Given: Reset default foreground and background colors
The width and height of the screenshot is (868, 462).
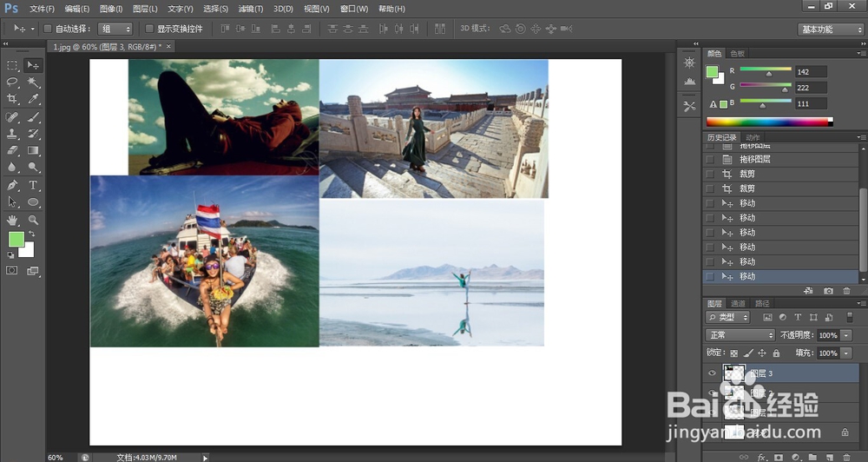Looking at the screenshot, I should click(x=10, y=255).
